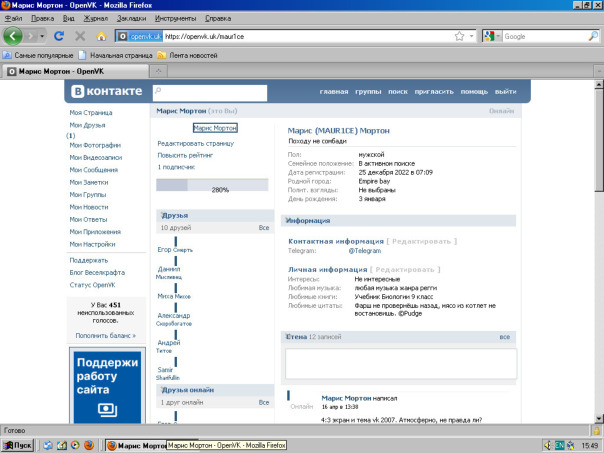Viewport: 604px width, 453px height.
Task: Click the Windows Пуск start button
Action: pos(17,445)
